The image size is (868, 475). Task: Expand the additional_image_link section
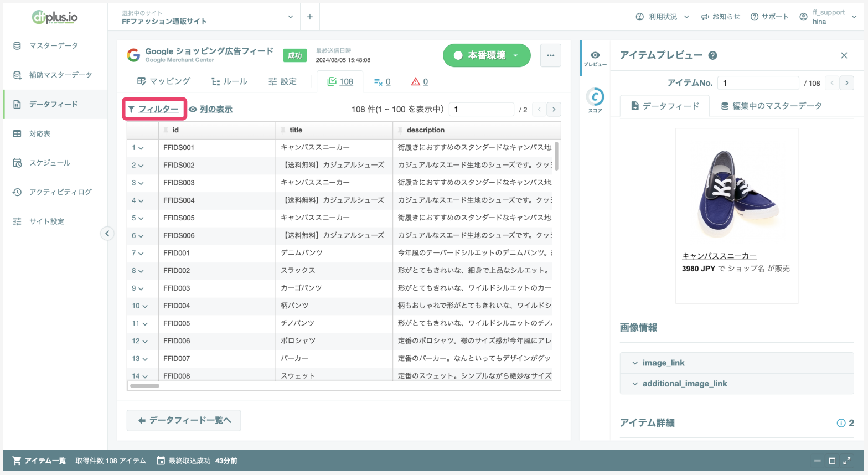point(737,384)
